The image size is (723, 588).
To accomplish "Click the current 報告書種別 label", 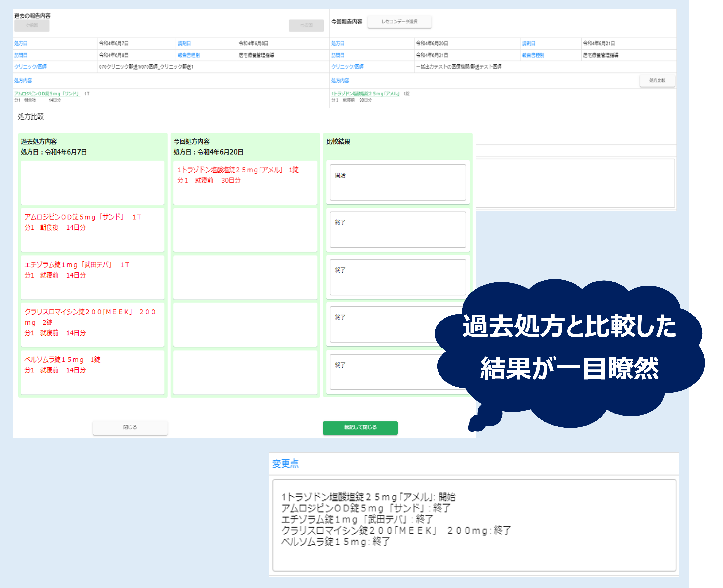I will [x=533, y=55].
